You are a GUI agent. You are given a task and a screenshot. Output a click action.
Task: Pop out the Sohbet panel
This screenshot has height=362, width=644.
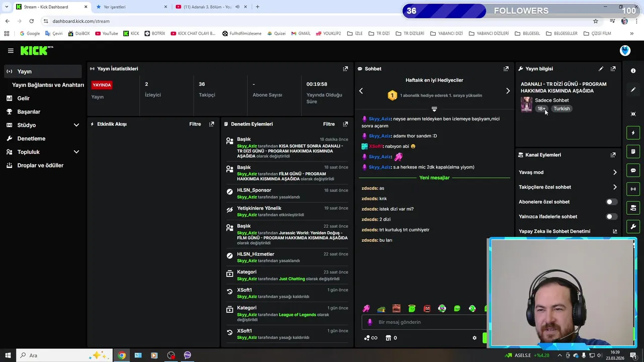pyautogui.click(x=506, y=69)
